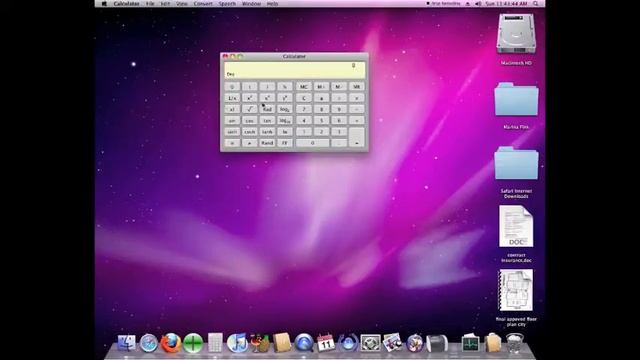Click the 6 key on the calculator
Screen dimensions: 640x360
point(339,120)
